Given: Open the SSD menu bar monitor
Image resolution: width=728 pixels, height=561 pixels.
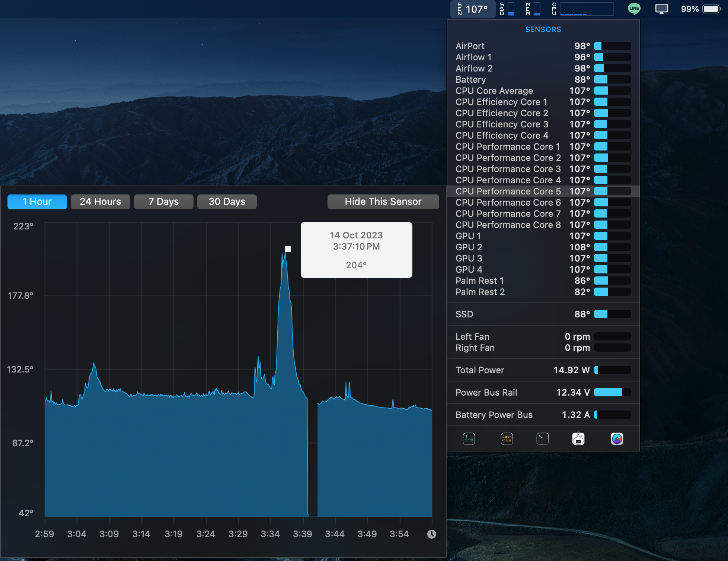Looking at the screenshot, I should pos(507,9).
